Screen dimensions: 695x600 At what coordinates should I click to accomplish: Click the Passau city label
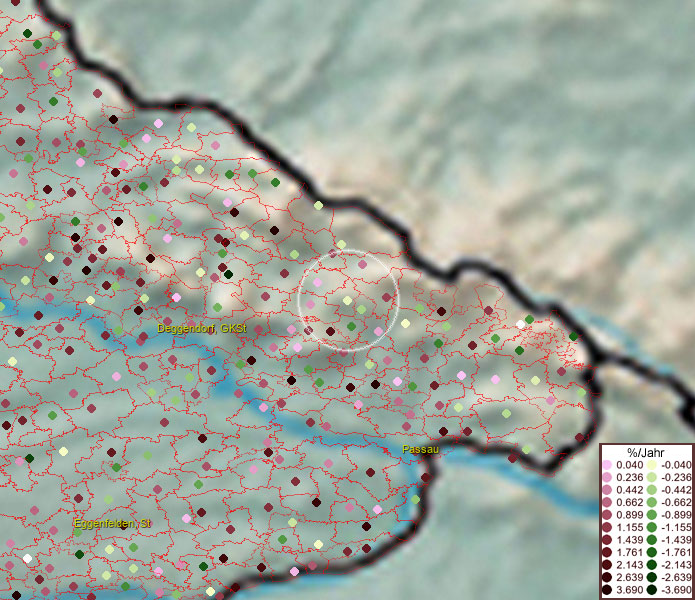pyautogui.click(x=421, y=449)
